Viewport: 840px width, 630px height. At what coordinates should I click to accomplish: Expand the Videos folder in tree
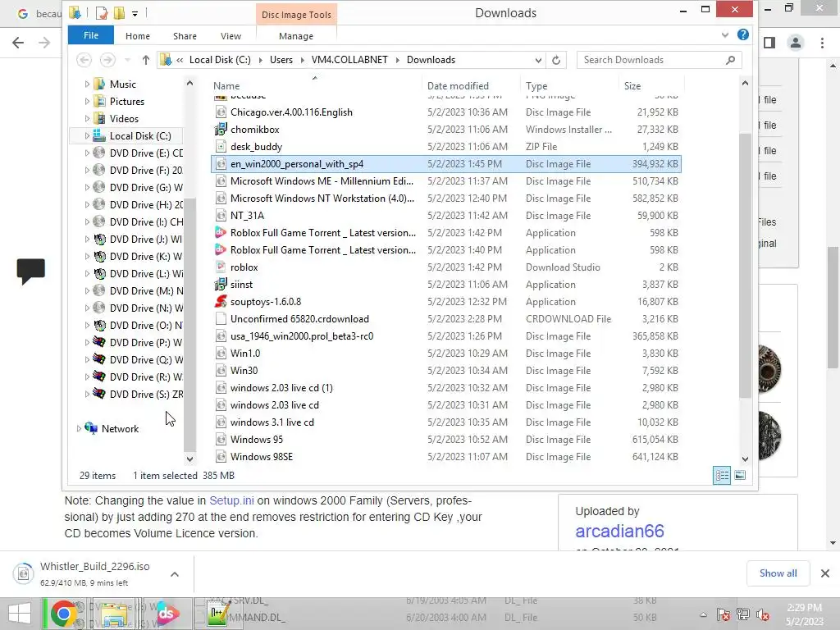pyautogui.click(x=87, y=118)
